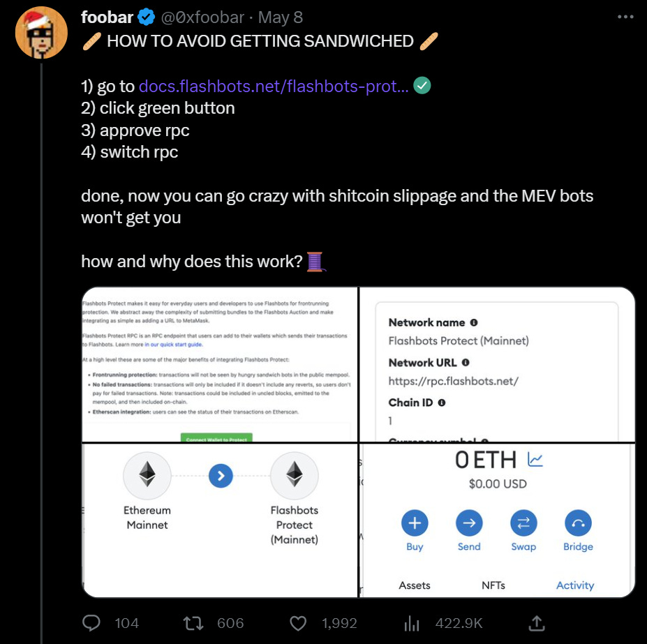Open the more options ellipsis menu
The image size is (647, 644).
pos(626,17)
